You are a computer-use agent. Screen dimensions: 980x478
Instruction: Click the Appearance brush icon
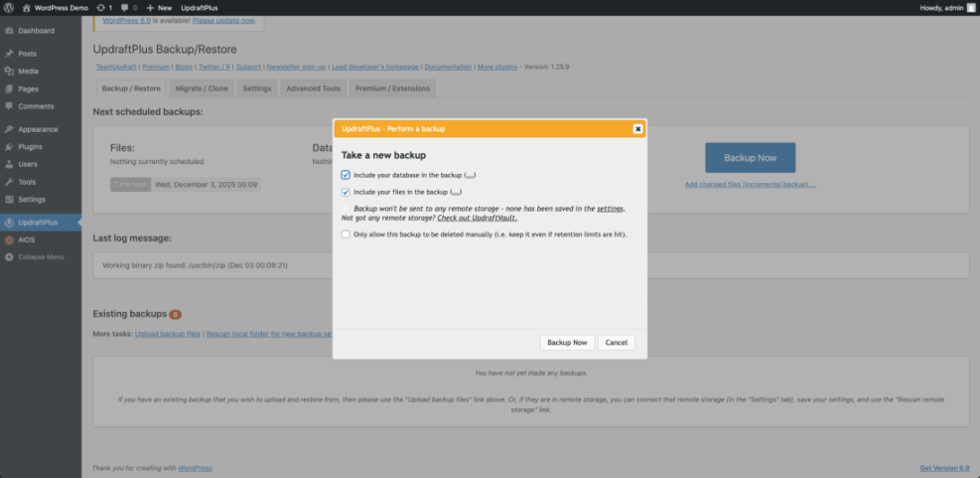click(x=9, y=129)
